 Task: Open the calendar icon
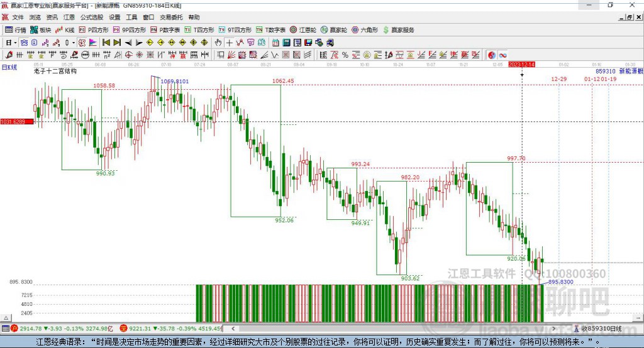pyautogui.click(x=275, y=43)
